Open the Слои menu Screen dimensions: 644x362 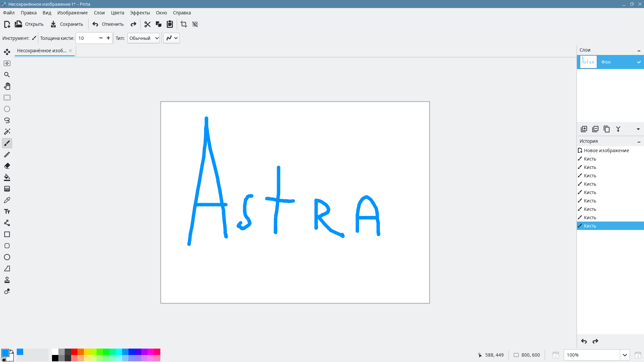(x=99, y=13)
